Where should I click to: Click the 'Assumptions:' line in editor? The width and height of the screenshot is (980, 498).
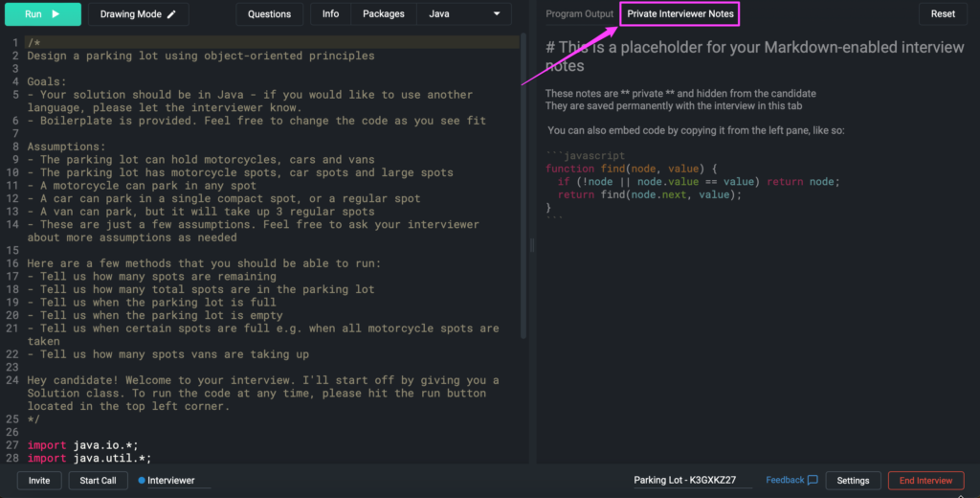pos(66,147)
